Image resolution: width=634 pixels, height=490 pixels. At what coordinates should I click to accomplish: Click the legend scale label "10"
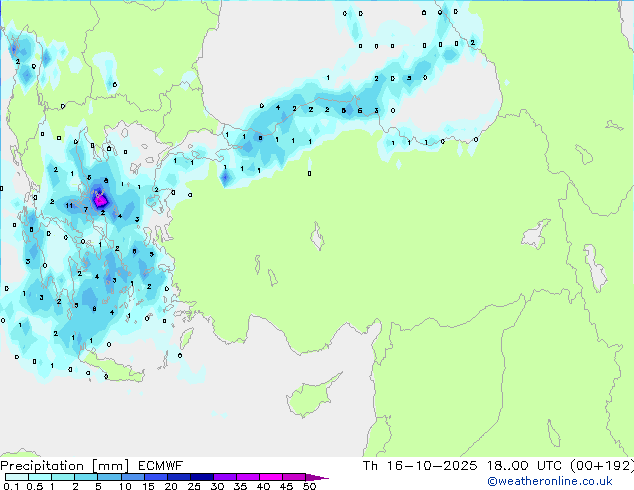pos(125,486)
